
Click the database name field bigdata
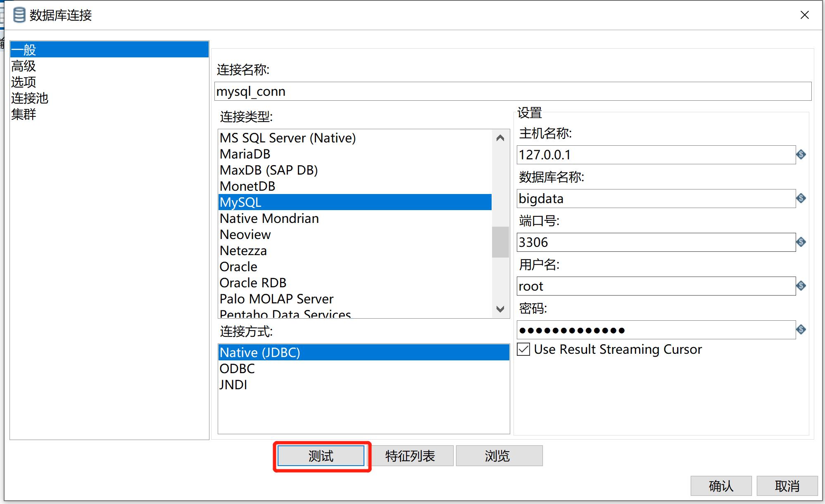pyautogui.click(x=656, y=199)
